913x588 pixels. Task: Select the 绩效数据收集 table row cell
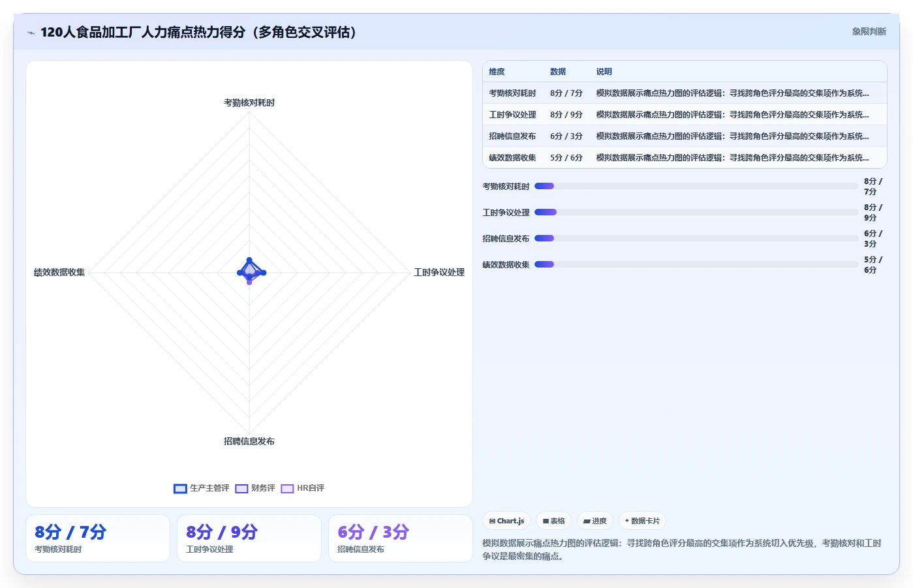click(x=512, y=158)
